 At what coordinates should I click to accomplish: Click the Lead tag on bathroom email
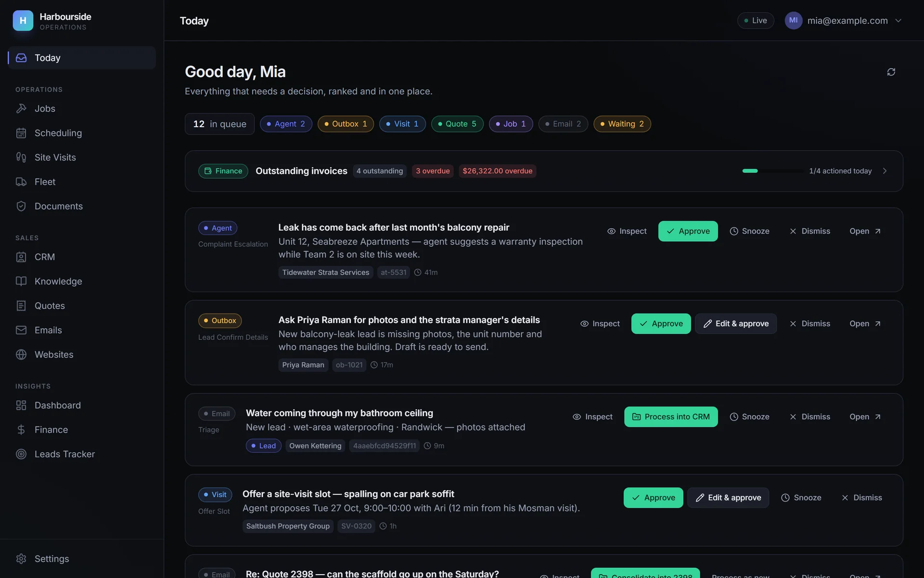click(x=263, y=446)
